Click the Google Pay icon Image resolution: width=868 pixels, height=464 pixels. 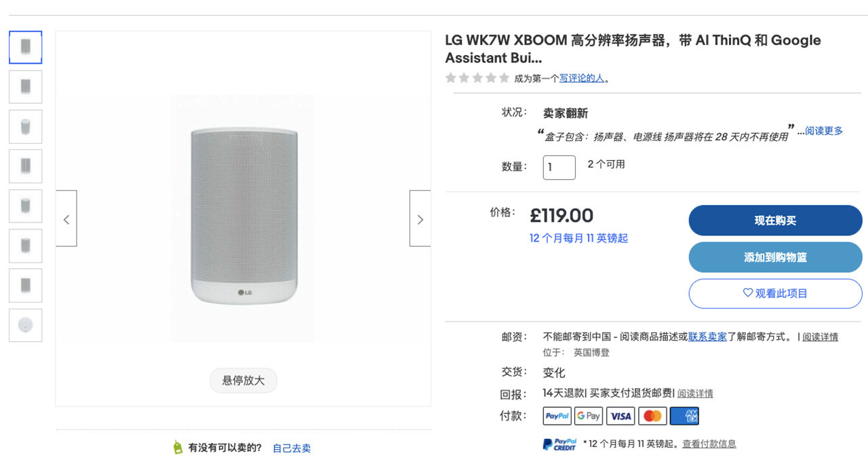(589, 416)
